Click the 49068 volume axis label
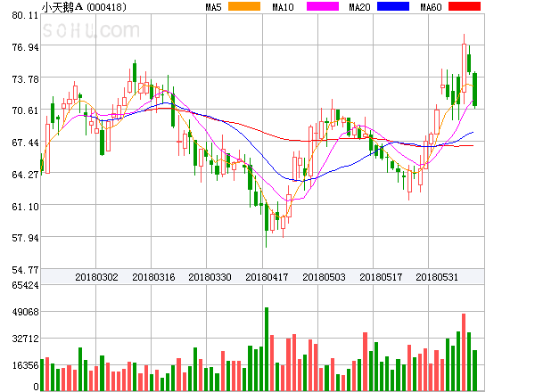 25,312
